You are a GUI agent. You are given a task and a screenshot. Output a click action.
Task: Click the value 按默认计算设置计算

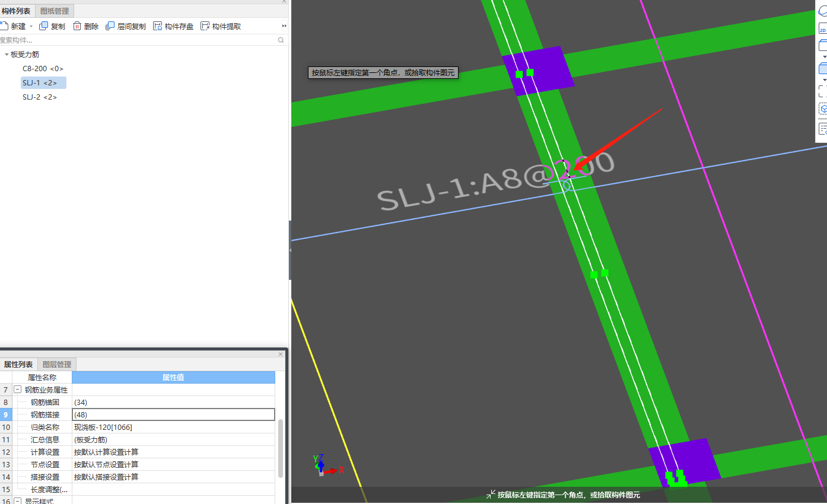point(173,452)
